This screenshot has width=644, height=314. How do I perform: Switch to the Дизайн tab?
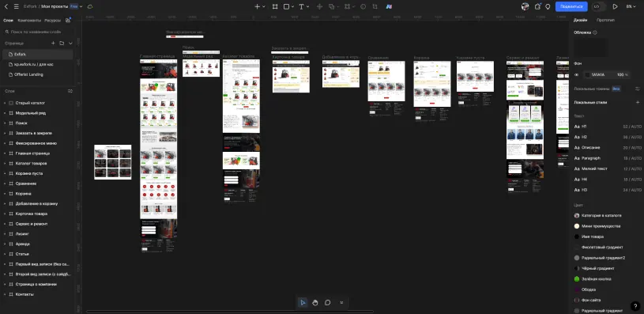point(580,20)
